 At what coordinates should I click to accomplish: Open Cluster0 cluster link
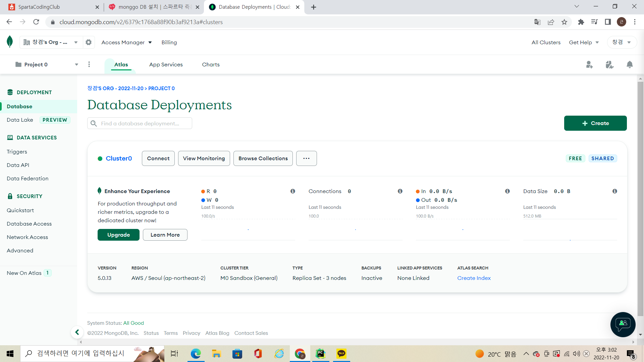(119, 159)
